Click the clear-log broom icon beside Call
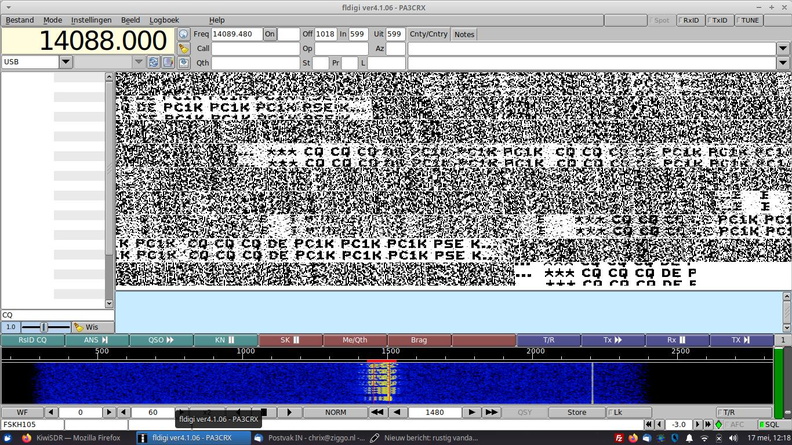The image size is (792, 445). (184, 48)
